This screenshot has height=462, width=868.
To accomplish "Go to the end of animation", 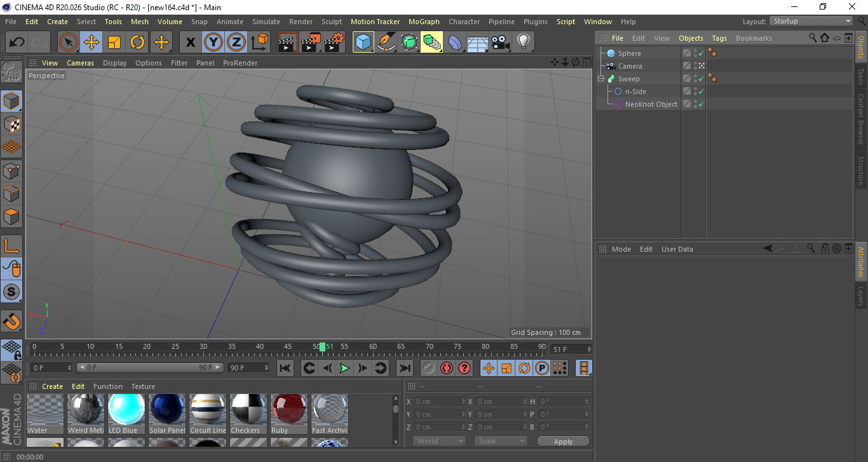I will (x=404, y=368).
